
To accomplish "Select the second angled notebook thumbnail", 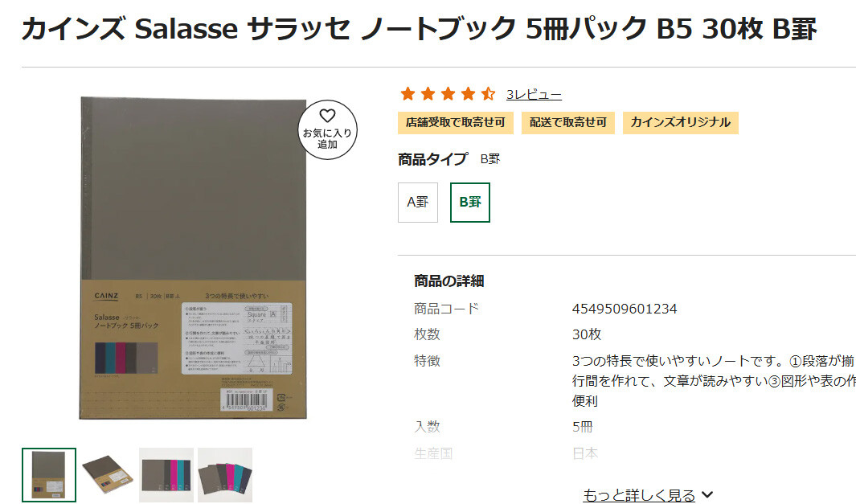I will tap(108, 474).
